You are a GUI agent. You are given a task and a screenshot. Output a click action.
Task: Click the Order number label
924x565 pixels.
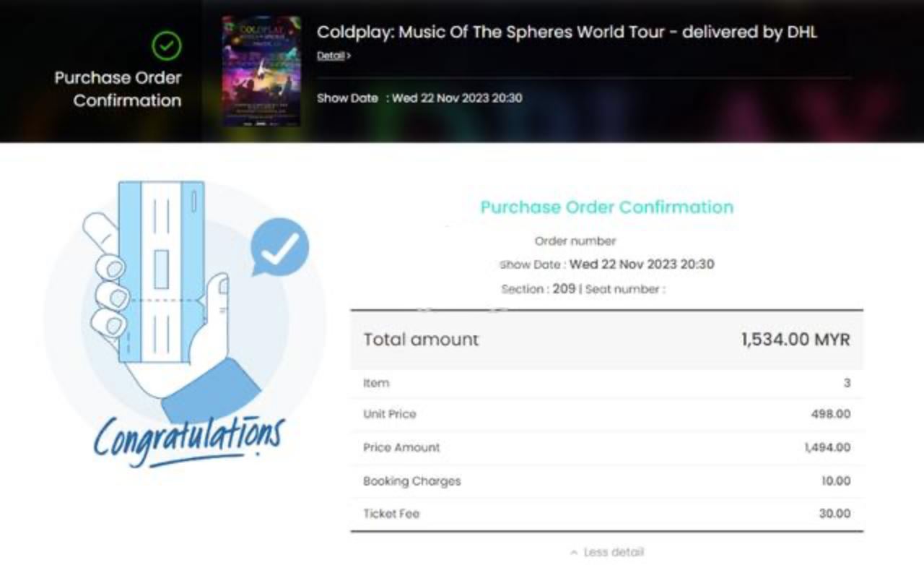click(574, 241)
